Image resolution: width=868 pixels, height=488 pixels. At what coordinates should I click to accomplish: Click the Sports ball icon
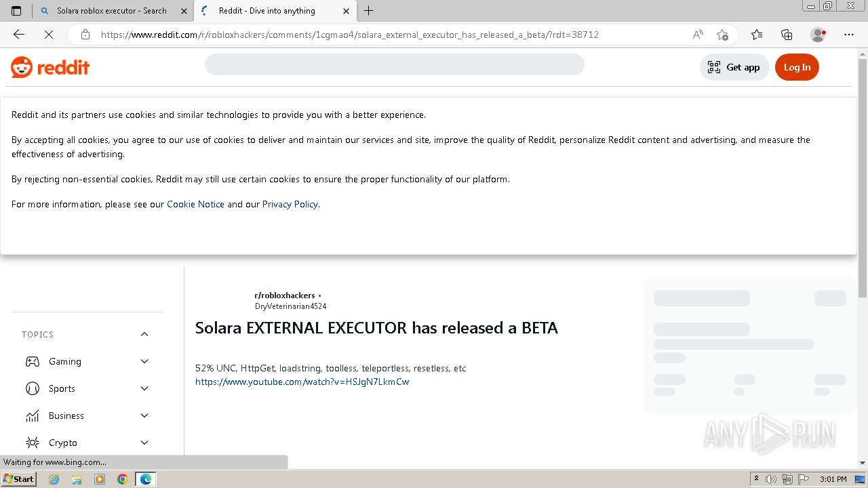point(33,388)
